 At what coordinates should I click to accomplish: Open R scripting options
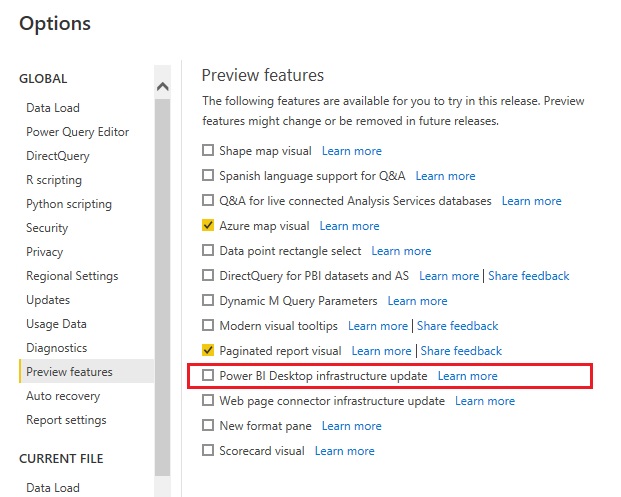coord(54,180)
